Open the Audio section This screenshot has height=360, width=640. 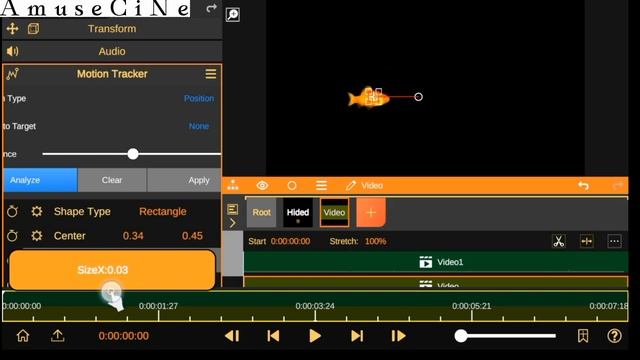(x=112, y=51)
